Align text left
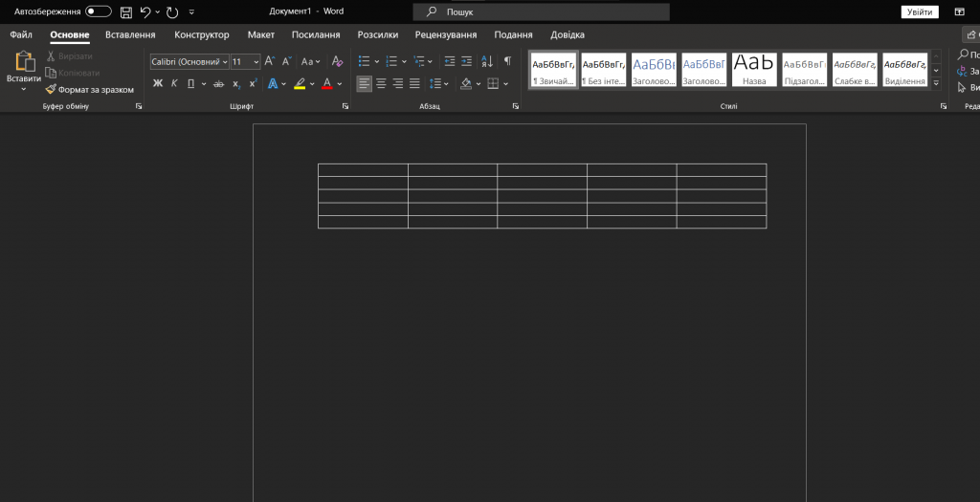The image size is (980, 502). 365,84
